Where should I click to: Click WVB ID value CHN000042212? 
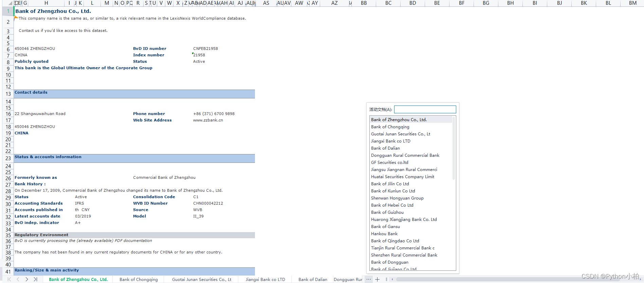pos(208,203)
